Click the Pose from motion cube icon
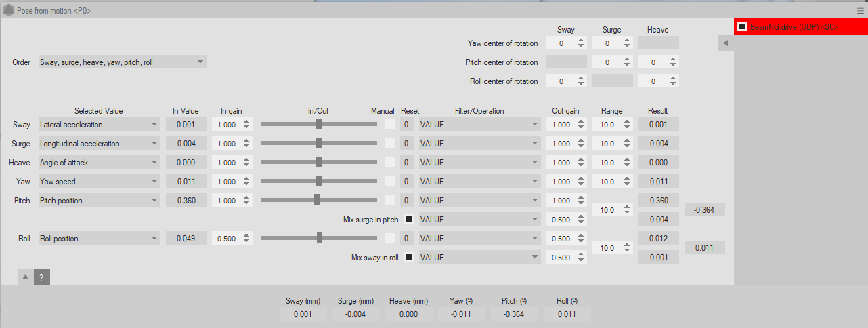The height and width of the screenshot is (328, 868). tap(9, 11)
